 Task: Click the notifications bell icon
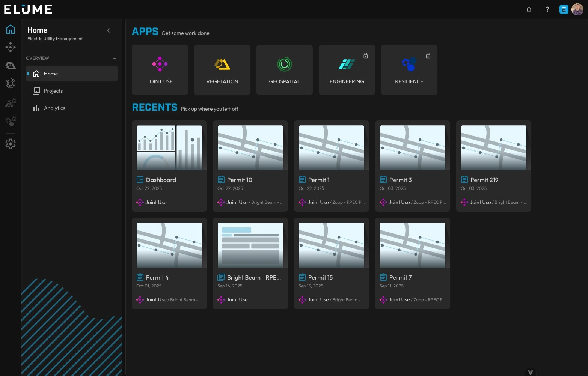[529, 9]
